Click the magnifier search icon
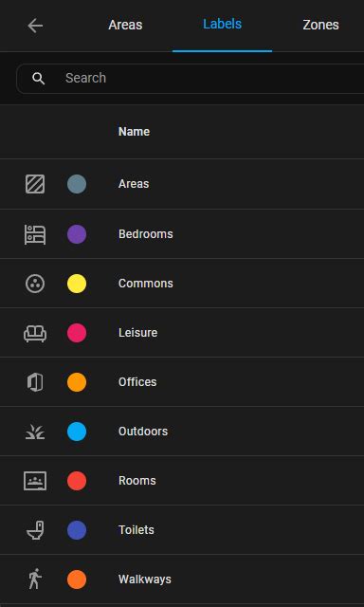Image resolution: width=364 pixels, height=607 pixels. 38,79
